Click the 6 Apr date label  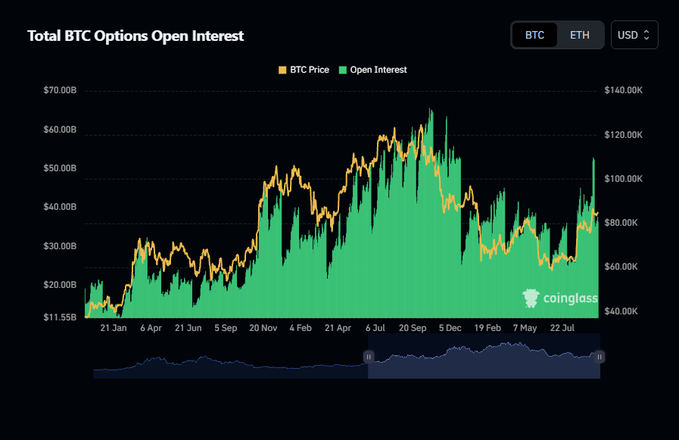pyautogui.click(x=151, y=328)
